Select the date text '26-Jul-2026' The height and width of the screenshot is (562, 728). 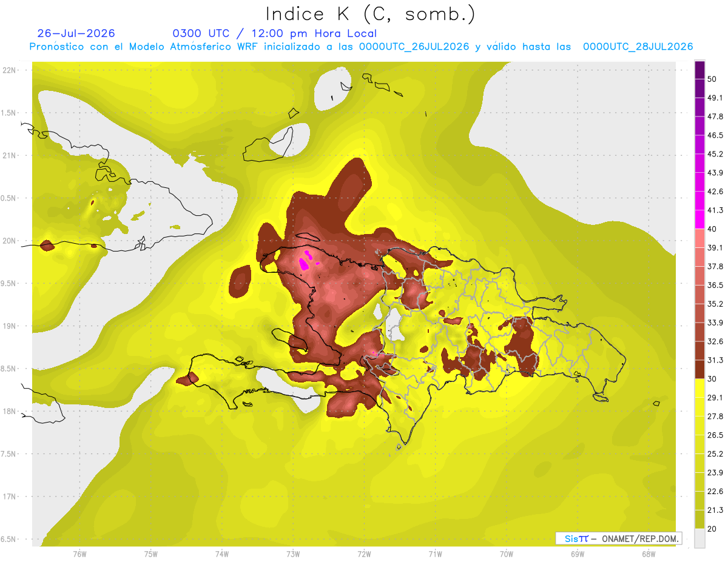[76, 33]
